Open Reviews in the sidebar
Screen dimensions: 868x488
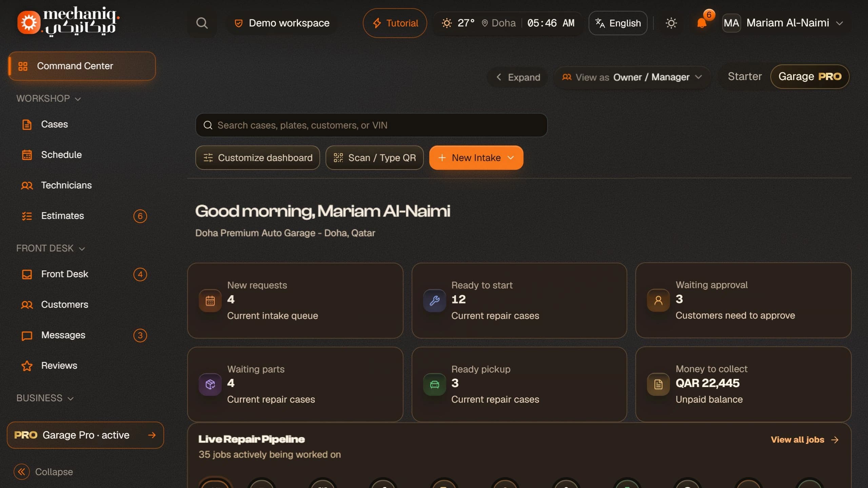(81, 366)
